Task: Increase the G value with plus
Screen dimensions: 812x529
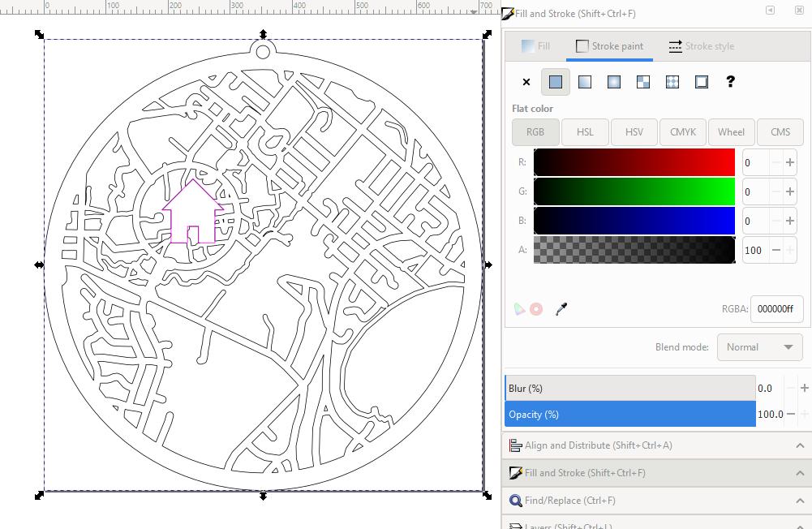Action: [790, 191]
